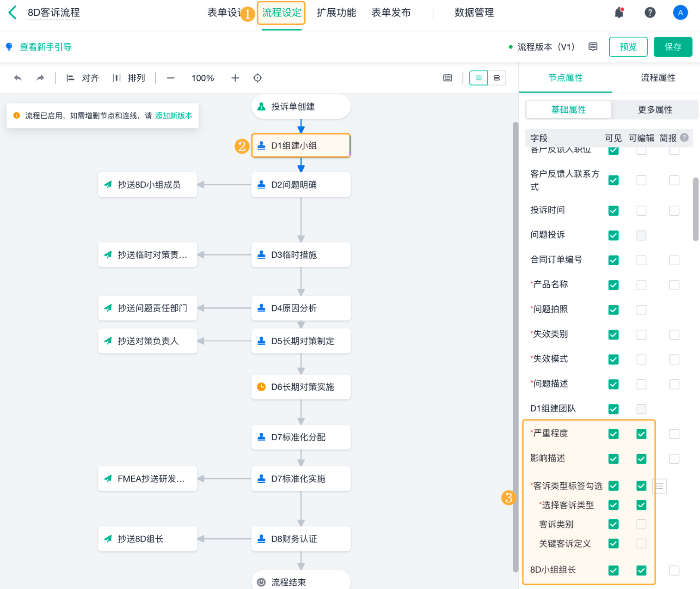Screen dimensions: 700x589
Task: Select the 抄送8D小组成员 copy node
Action: click(147, 185)
